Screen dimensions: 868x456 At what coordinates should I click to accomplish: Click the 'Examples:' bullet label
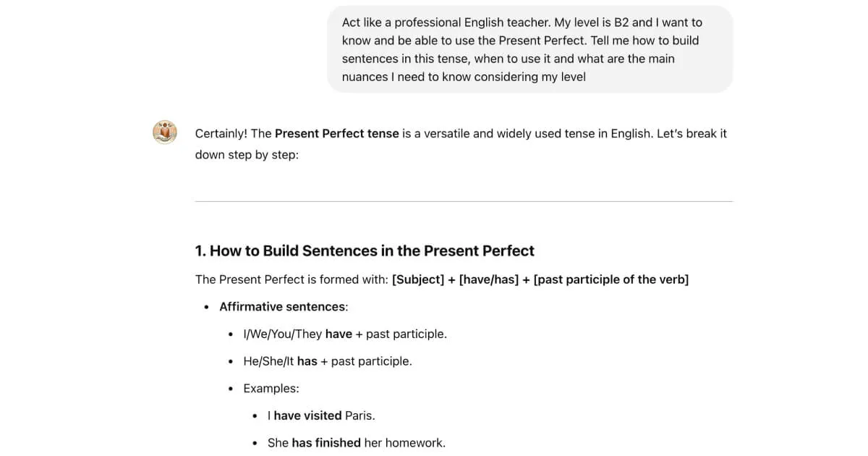(271, 389)
